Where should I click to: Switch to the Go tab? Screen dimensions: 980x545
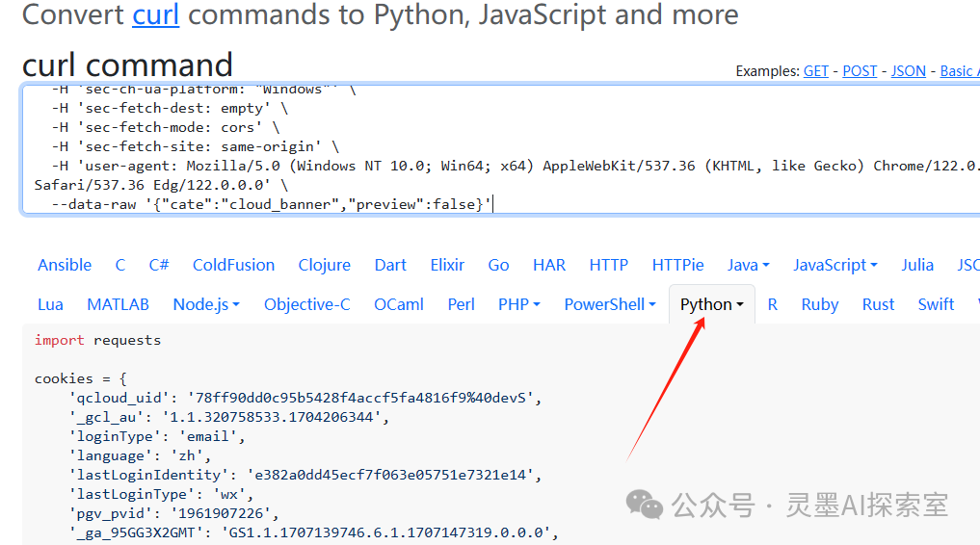pos(498,265)
